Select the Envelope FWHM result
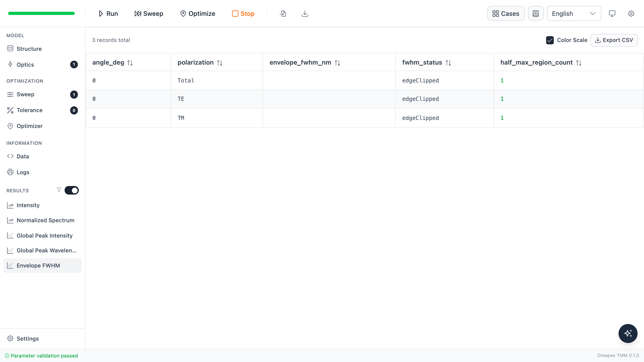 point(42,266)
